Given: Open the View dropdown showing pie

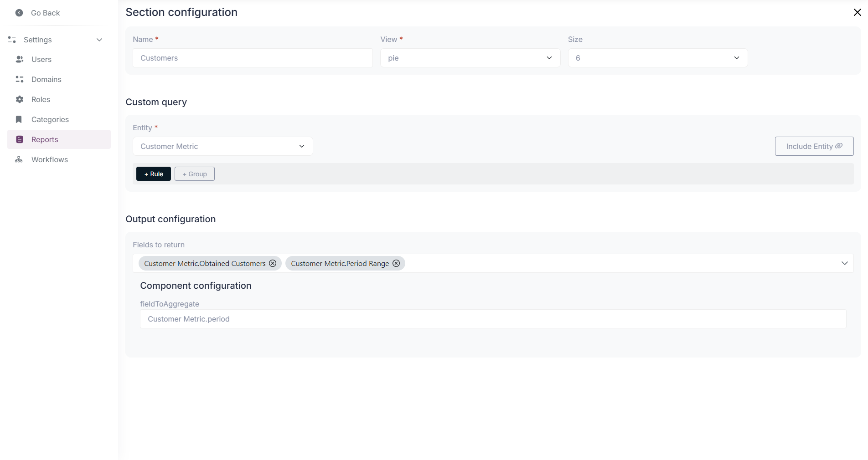Looking at the screenshot, I should pyautogui.click(x=470, y=58).
